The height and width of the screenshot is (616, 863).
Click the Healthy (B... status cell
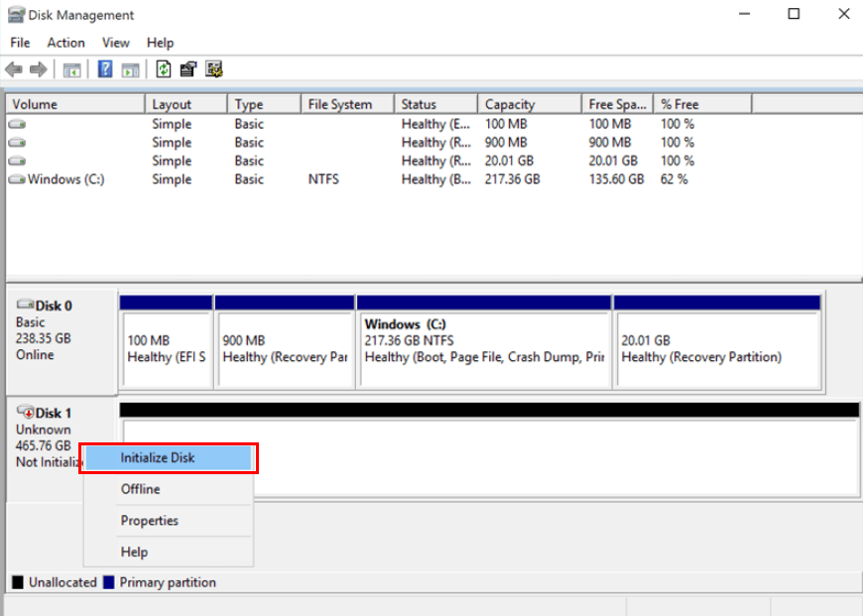435,180
